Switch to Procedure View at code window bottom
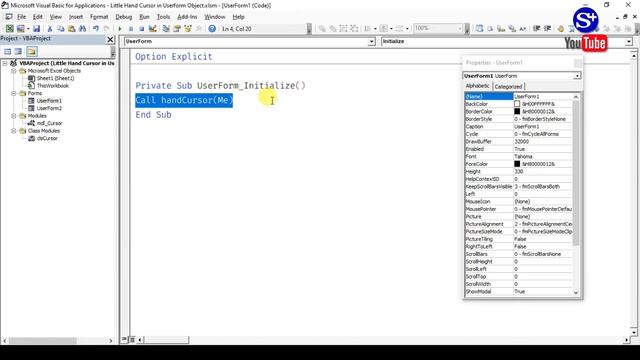The width and height of the screenshot is (640, 360). click(x=124, y=340)
